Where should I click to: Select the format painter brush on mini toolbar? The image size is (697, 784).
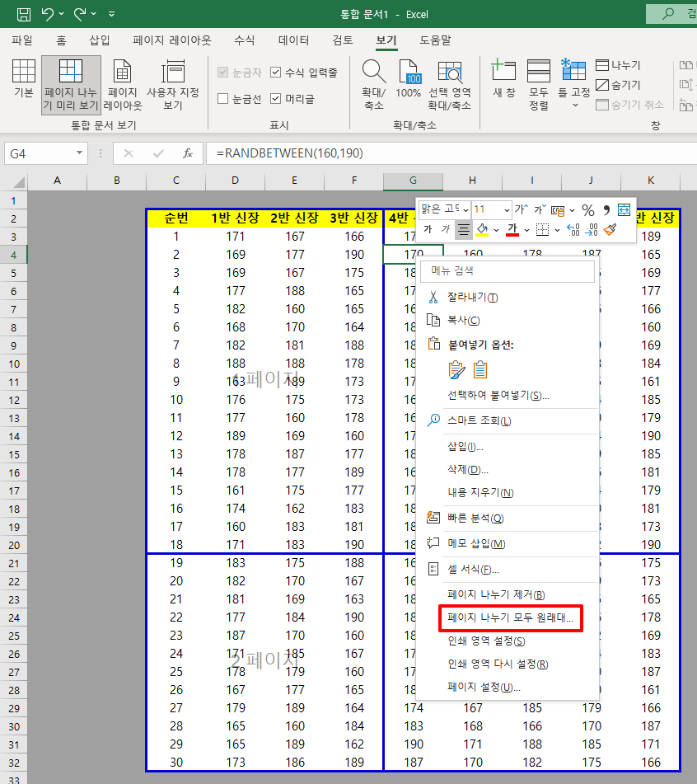click(611, 230)
